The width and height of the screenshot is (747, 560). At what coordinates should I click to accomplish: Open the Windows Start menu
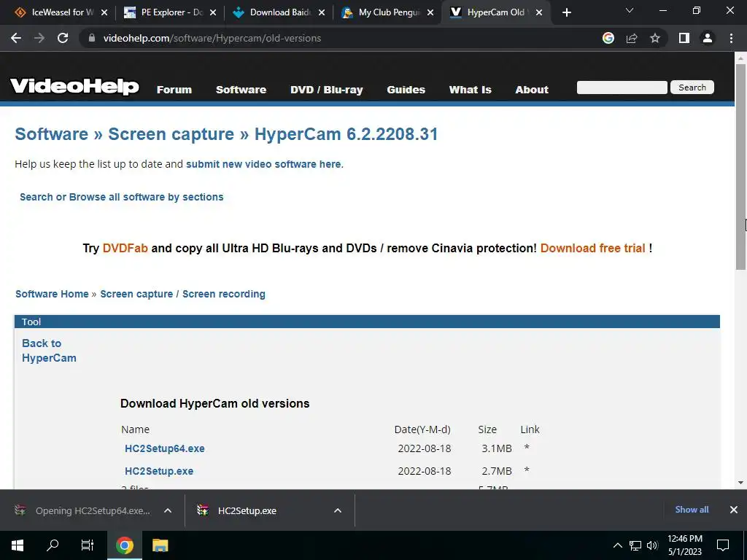[x=18, y=545]
